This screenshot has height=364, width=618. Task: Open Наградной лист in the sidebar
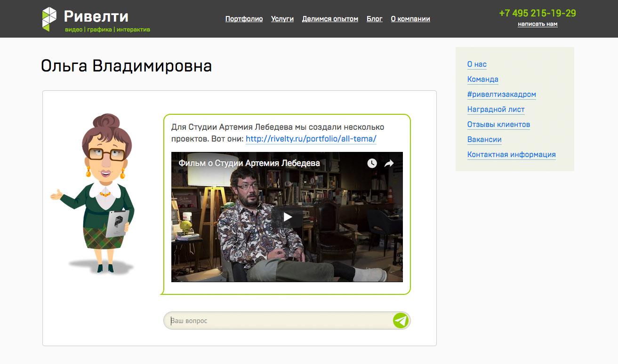[x=496, y=110]
